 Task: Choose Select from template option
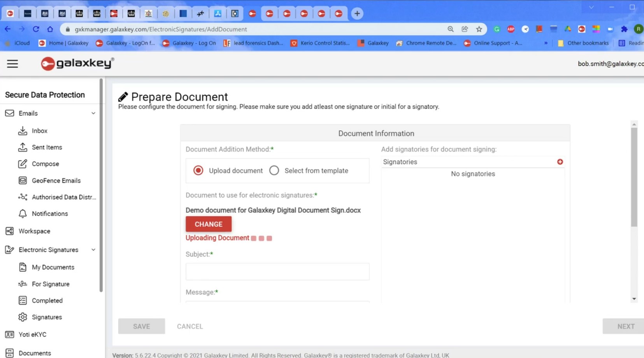point(274,170)
